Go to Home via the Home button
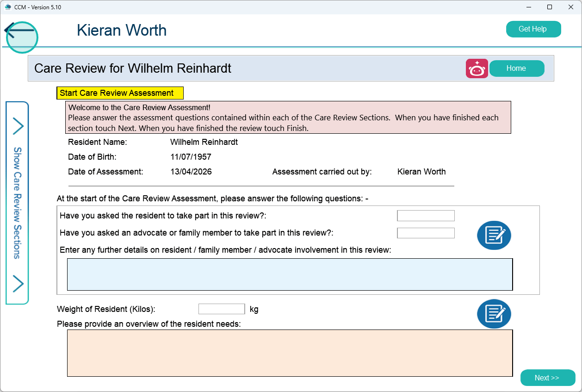Screen dimensions: 582x392 pyautogui.click(x=516, y=68)
